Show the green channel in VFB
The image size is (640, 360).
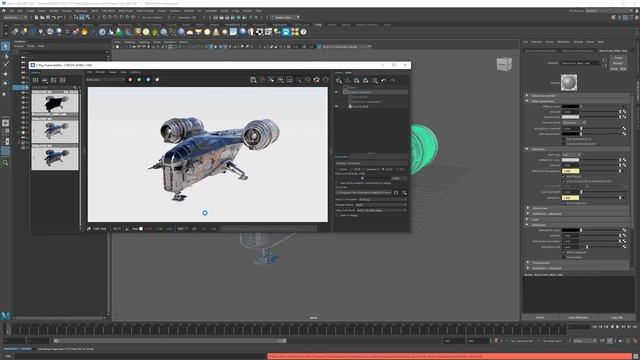point(139,80)
